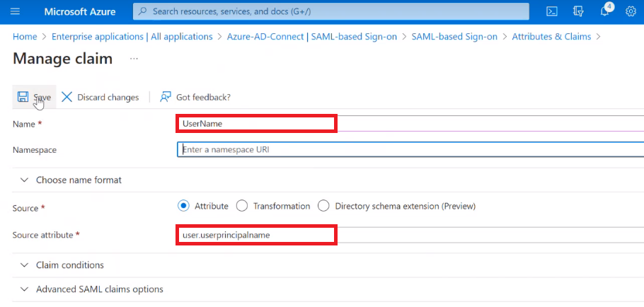Open Directories and subscriptions filter icon
Viewport: 644px width, 307px height.
[x=578, y=11]
